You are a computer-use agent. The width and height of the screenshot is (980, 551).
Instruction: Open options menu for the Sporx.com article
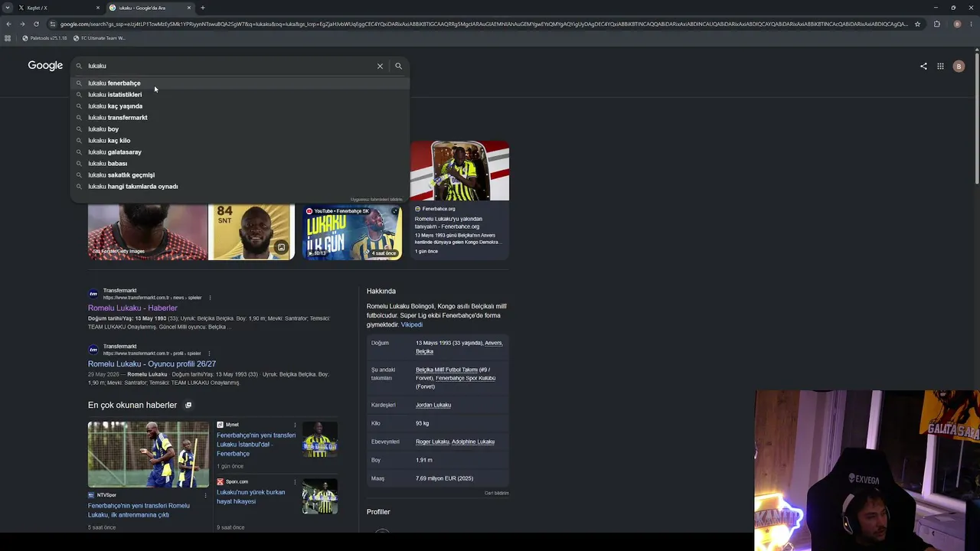295,482
